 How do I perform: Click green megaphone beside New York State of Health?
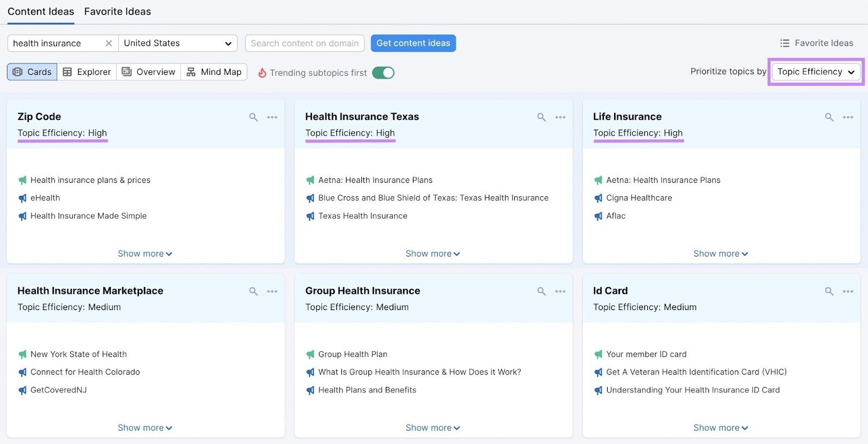[22, 355]
